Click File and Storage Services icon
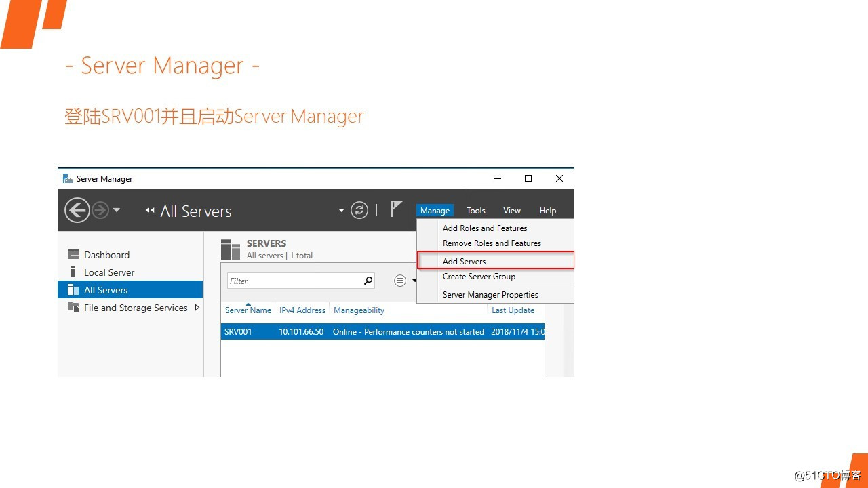Image resolution: width=868 pixels, height=488 pixels. click(x=73, y=307)
